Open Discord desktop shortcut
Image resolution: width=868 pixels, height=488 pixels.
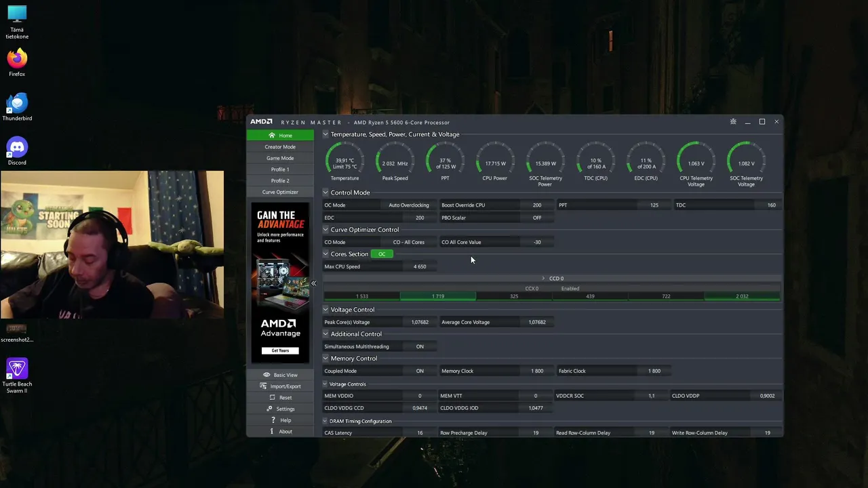pyautogui.click(x=17, y=151)
